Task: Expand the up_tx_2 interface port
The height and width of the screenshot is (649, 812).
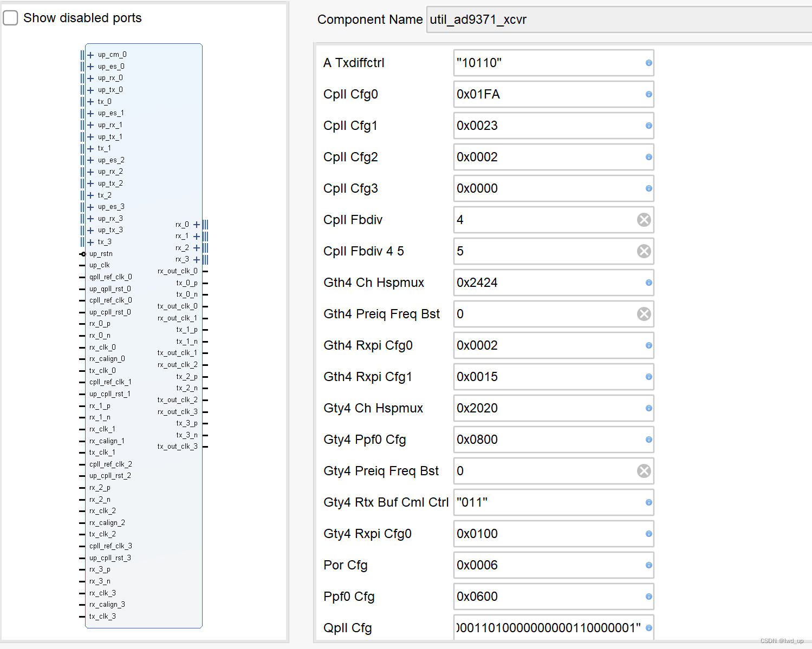Action: pos(90,183)
